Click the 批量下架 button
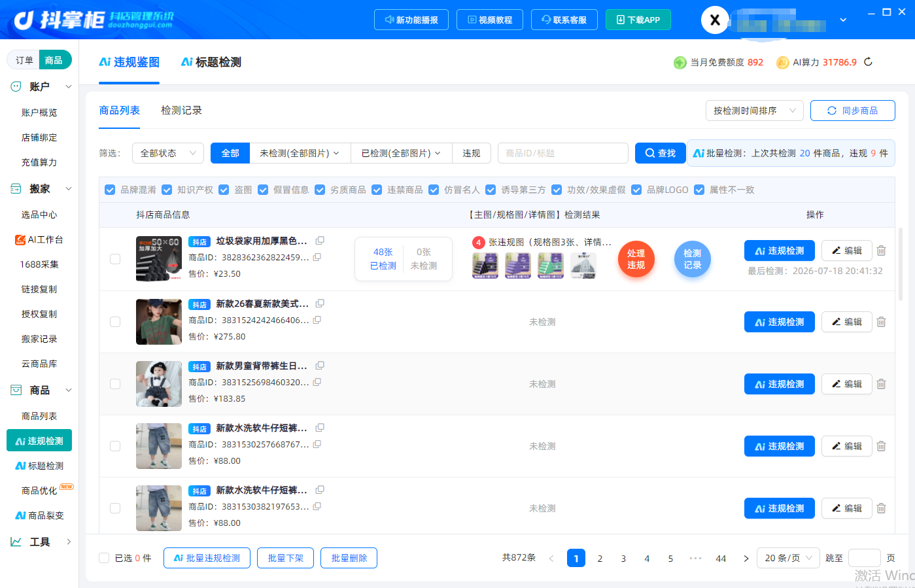 pos(286,558)
